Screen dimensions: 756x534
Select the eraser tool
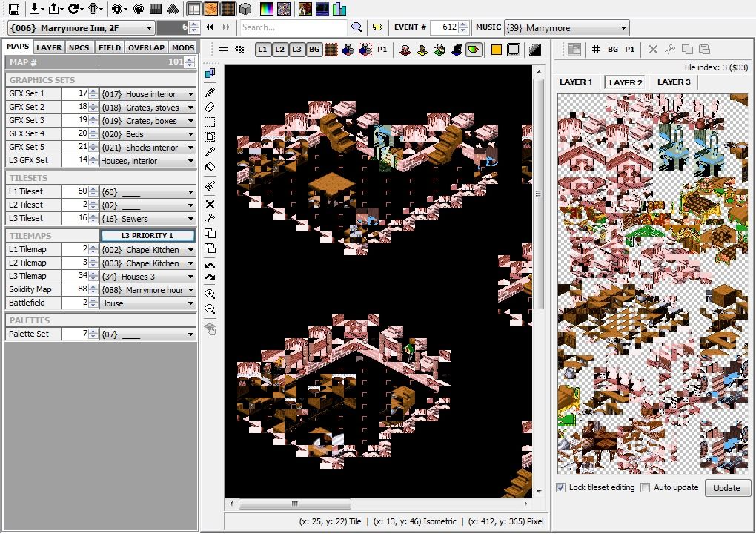(x=210, y=108)
